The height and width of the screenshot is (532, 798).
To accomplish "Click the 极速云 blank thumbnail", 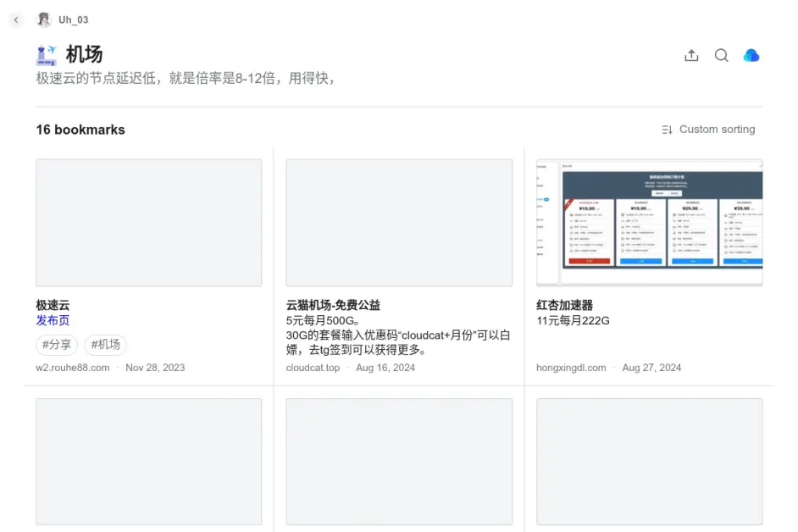I will 148,223.
